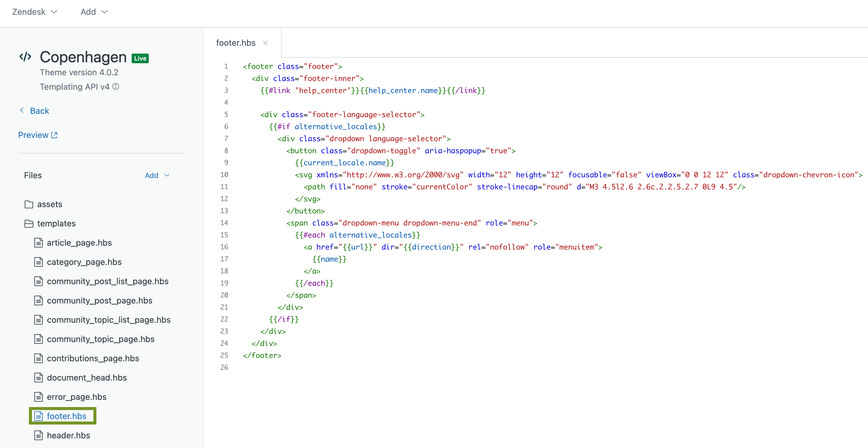The image size is (868, 448).
Task: Click the assets folder icon
Action: tap(29, 204)
